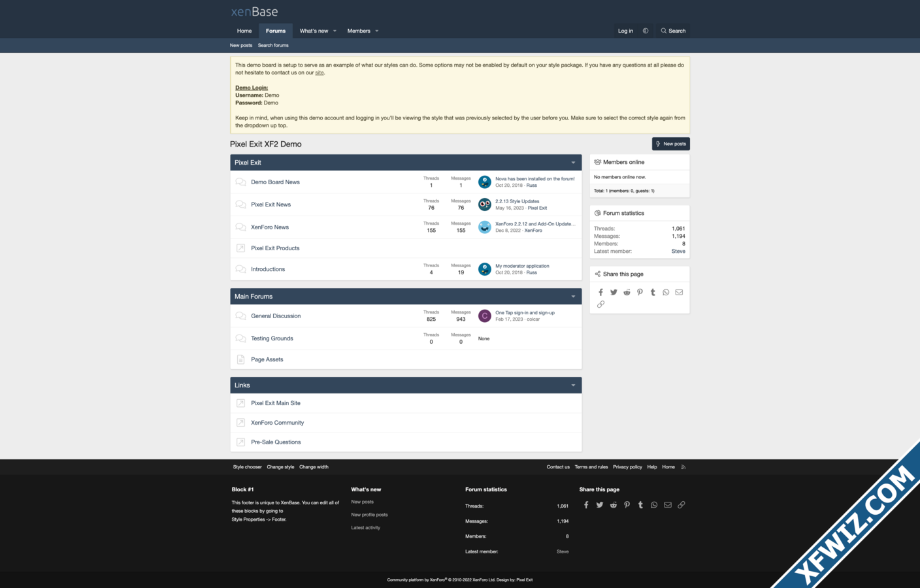
Task: Open Terms and rules in the footer
Action: point(591,467)
